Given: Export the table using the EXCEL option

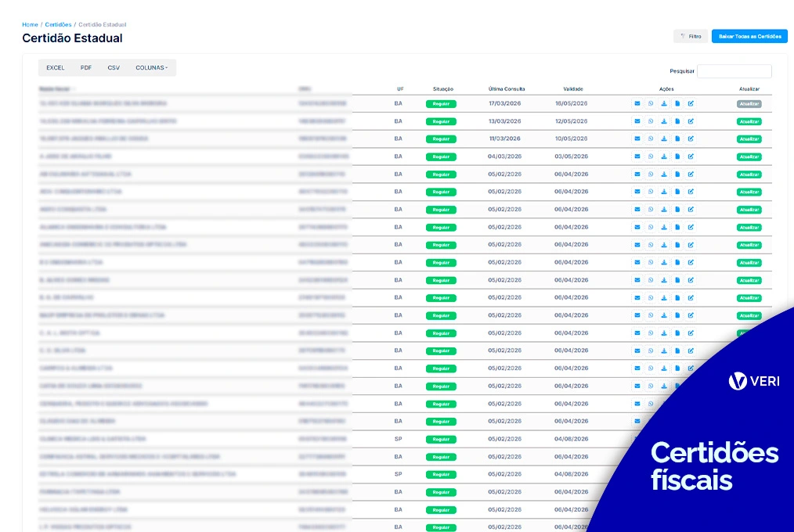Looking at the screenshot, I should pyautogui.click(x=55, y=67).
